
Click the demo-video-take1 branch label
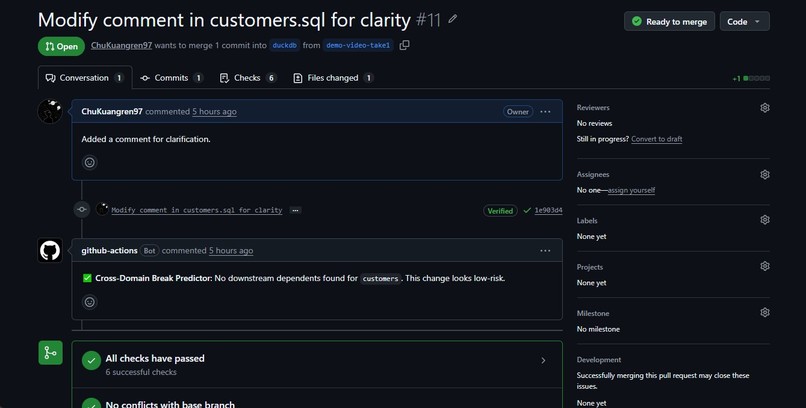tap(358, 45)
